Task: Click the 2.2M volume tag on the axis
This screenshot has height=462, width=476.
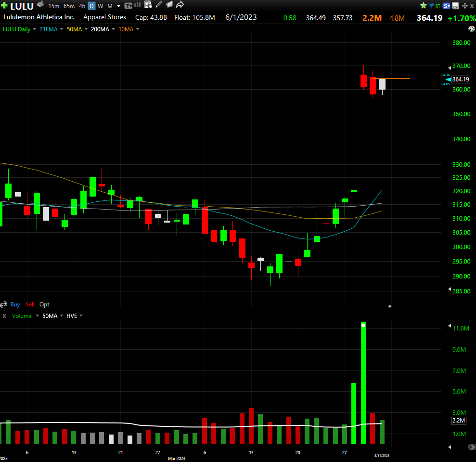Action: pos(458,421)
